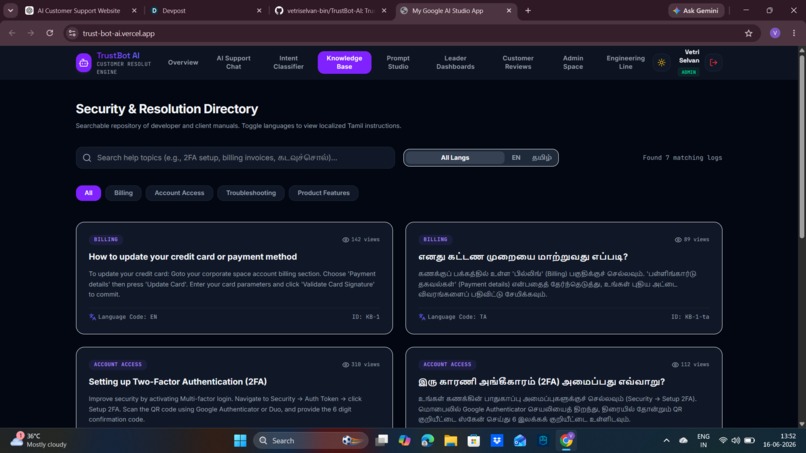Select the All category filter
The height and width of the screenshot is (453, 806).
coord(88,193)
